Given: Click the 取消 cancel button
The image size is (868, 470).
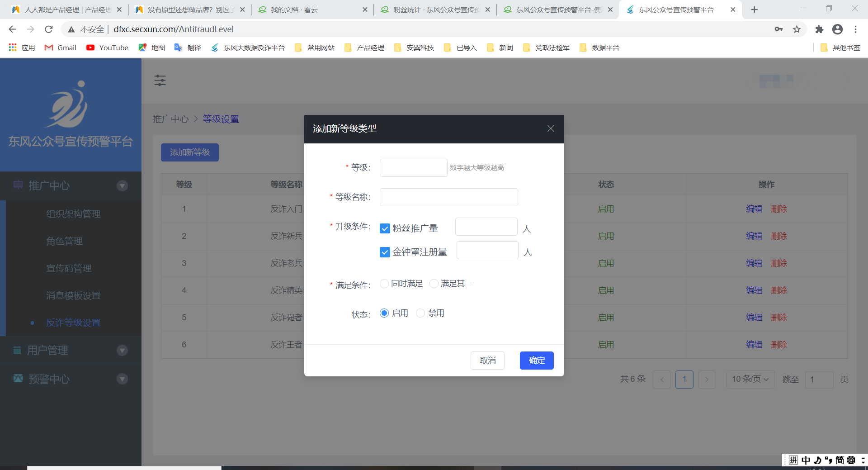Looking at the screenshot, I should (487, 361).
